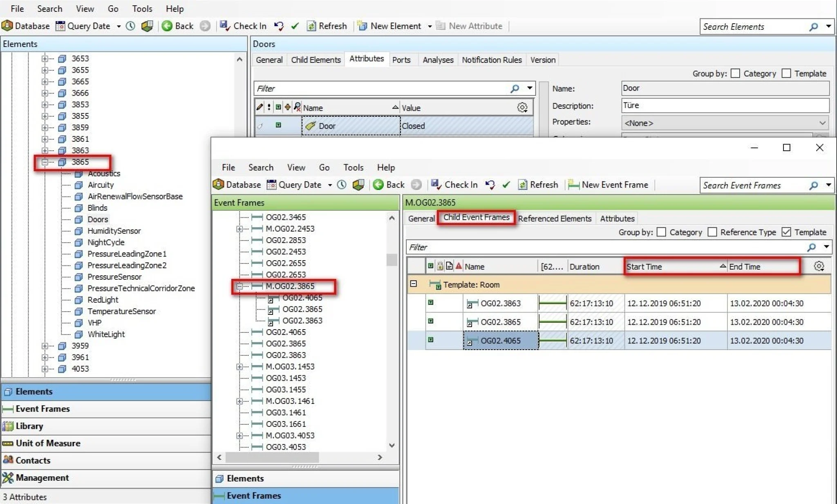Open the Tools menu in the Event Frames window
This screenshot has width=837, height=504.
353,167
